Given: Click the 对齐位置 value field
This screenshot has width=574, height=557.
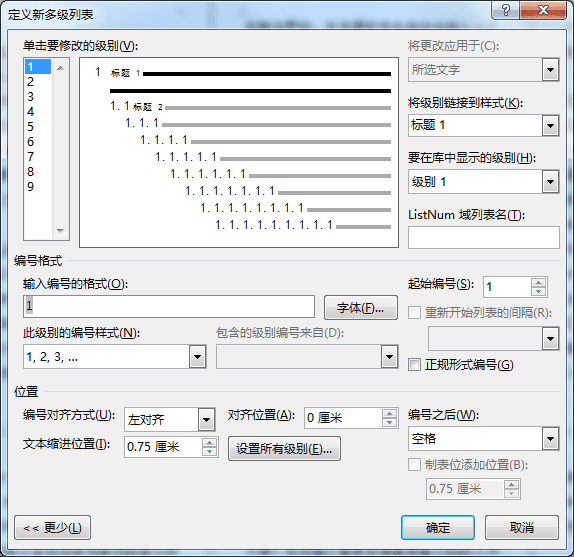Looking at the screenshot, I should 343,418.
